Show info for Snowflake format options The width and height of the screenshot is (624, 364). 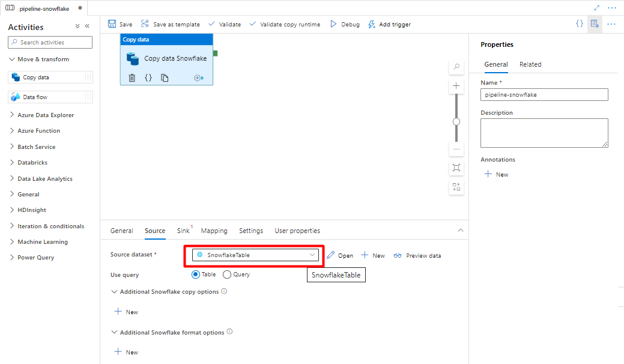point(229,332)
